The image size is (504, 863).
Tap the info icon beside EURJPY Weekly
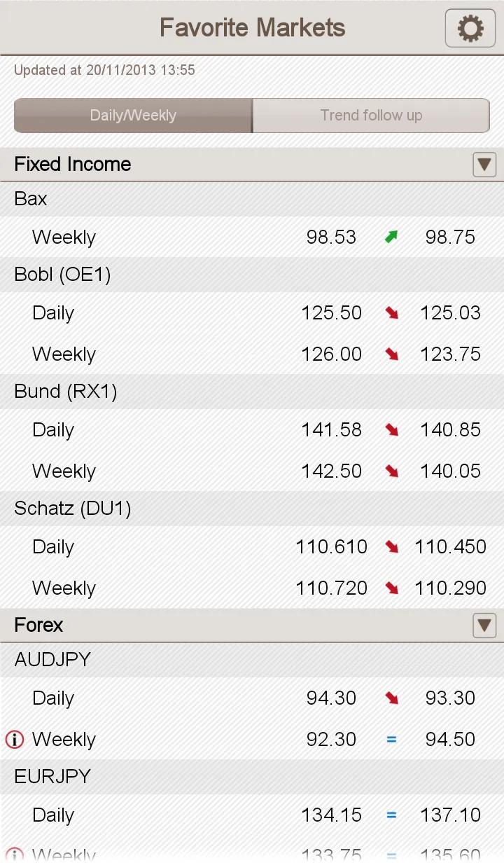click(15, 855)
